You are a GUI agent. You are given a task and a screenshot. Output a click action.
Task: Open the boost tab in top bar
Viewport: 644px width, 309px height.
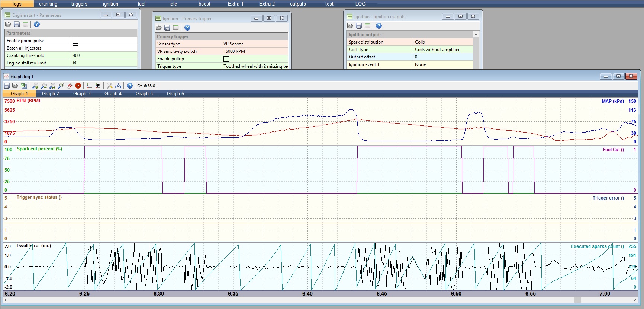coord(204,4)
